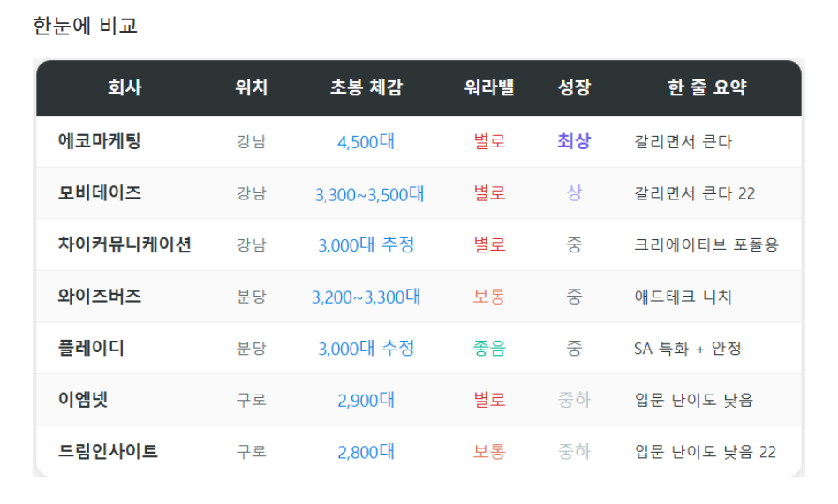Click the green '좋음' in 플레이디 row
838x504 pixels.
coord(489,348)
